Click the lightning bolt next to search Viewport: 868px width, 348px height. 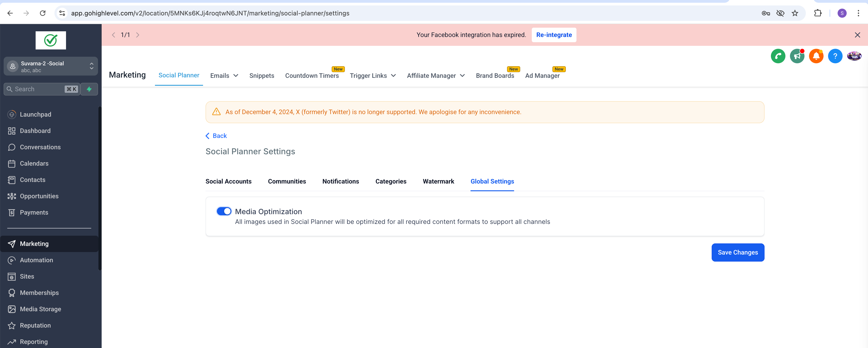coord(89,89)
